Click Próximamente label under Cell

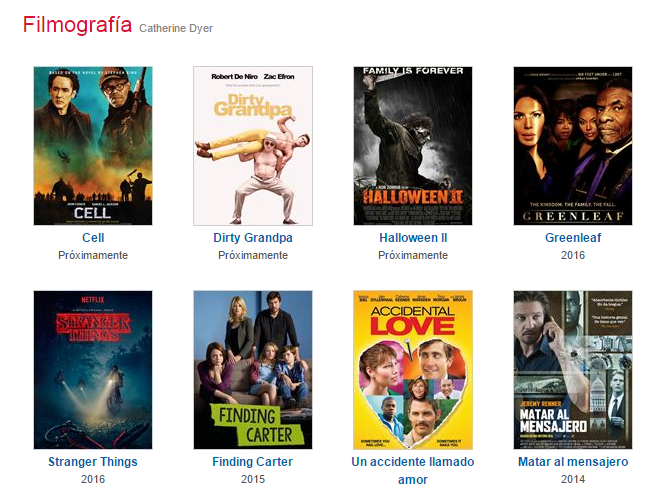coord(93,255)
